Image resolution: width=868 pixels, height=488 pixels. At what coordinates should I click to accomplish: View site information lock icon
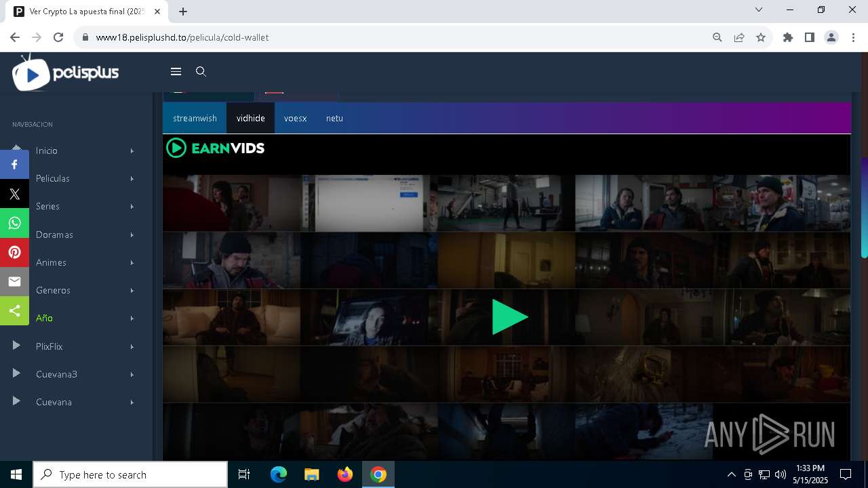(x=85, y=37)
